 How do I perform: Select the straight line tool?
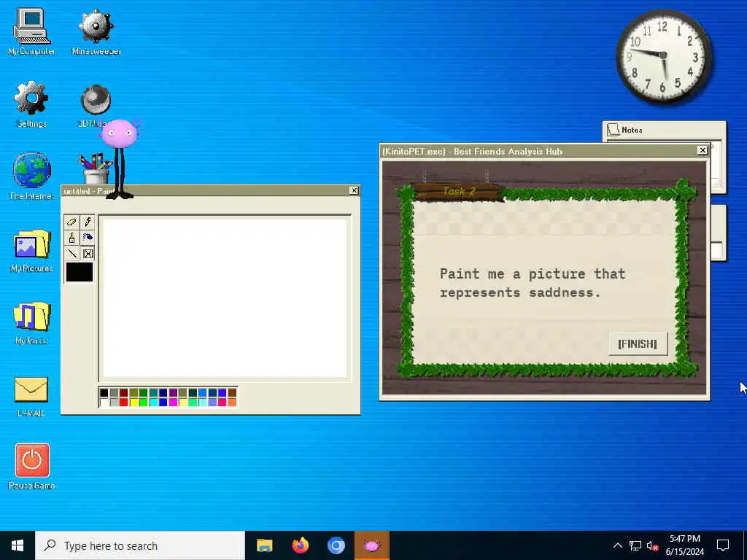point(71,253)
